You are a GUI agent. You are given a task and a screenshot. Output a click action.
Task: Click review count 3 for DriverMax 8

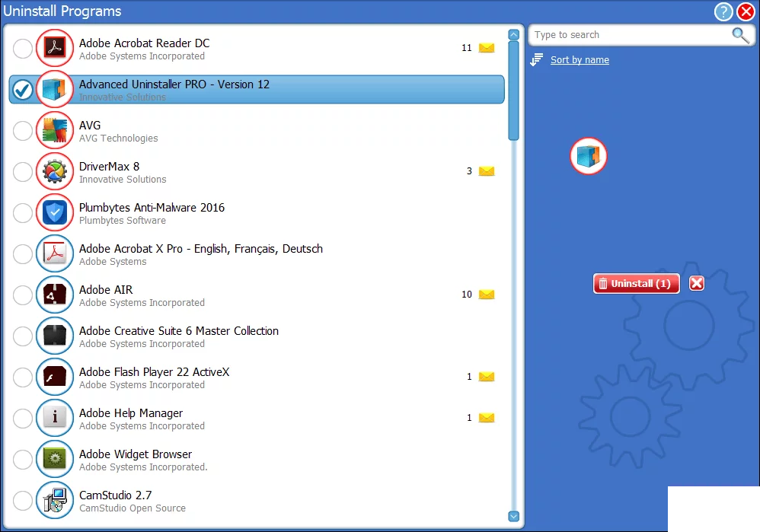[469, 171]
